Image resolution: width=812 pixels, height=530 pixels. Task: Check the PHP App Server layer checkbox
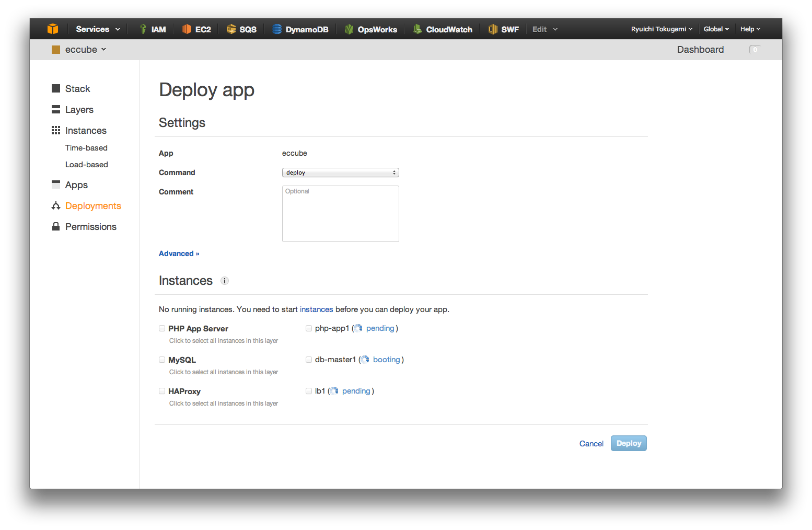[x=162, y=328]
